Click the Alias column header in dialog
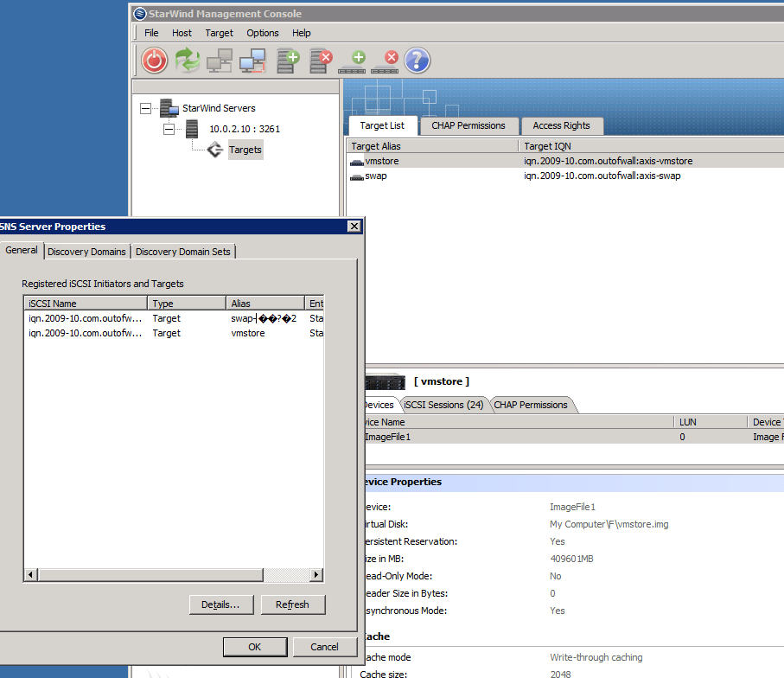The width and height of the screenshot is (784, 678). tap(265, 304)
